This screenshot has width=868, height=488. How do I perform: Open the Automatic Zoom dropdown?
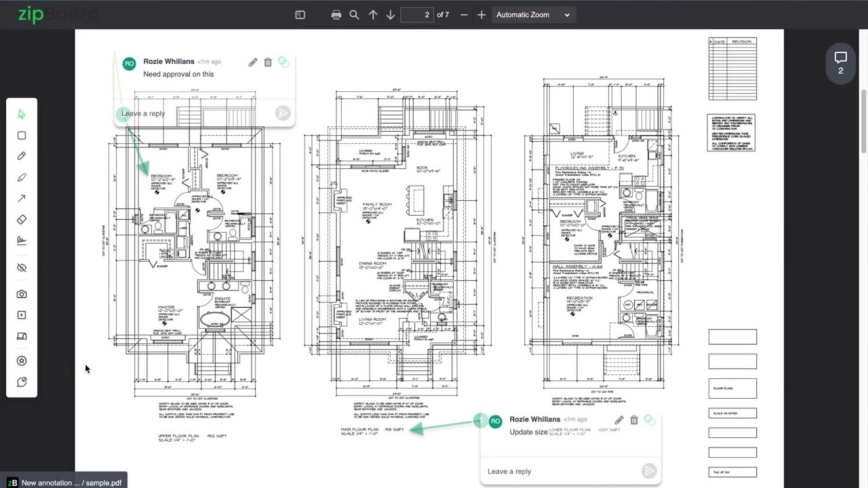coord(533,15)
